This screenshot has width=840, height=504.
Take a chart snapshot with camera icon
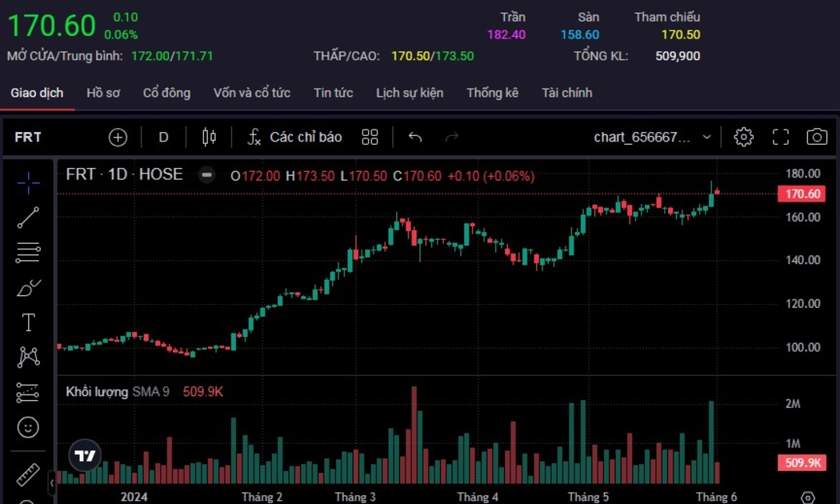816,137
